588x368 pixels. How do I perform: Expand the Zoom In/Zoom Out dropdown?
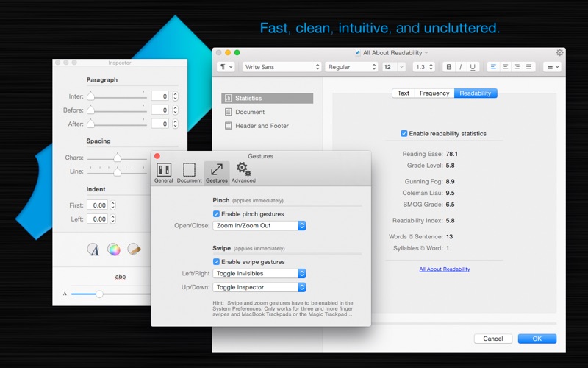pyautogui.click(x=259, y=226)
